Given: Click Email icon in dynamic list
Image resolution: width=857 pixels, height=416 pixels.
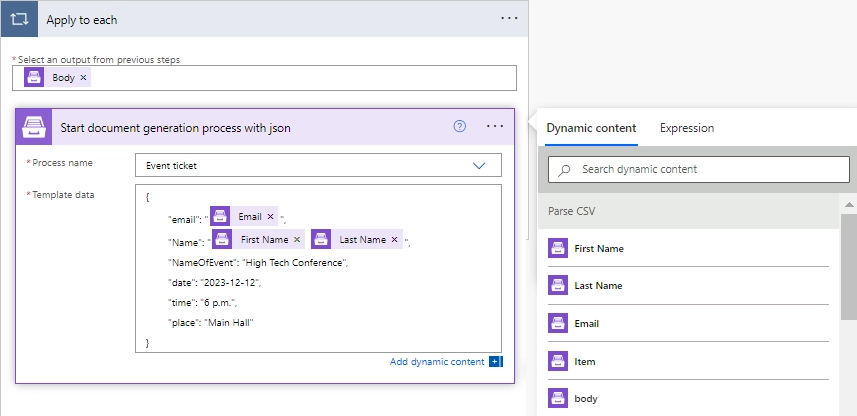Looking at the screenshot, I should tap(557, 323).
